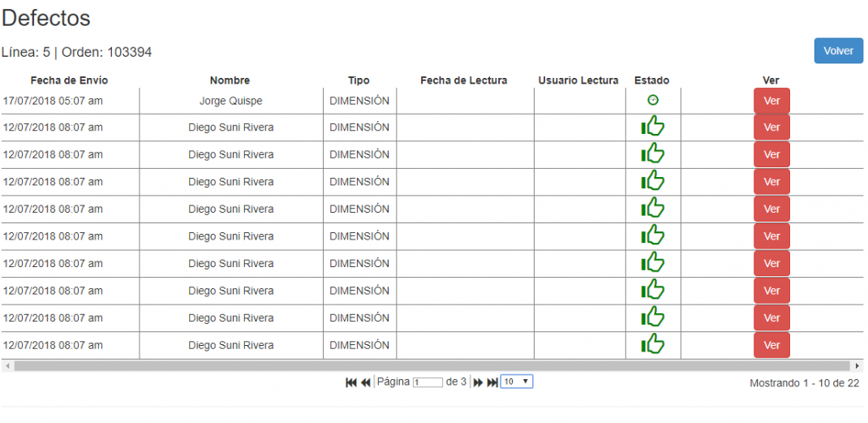Open the Ver button for Jorge Quispe
The height and width of the screenshot is (423, 868).
771,101
